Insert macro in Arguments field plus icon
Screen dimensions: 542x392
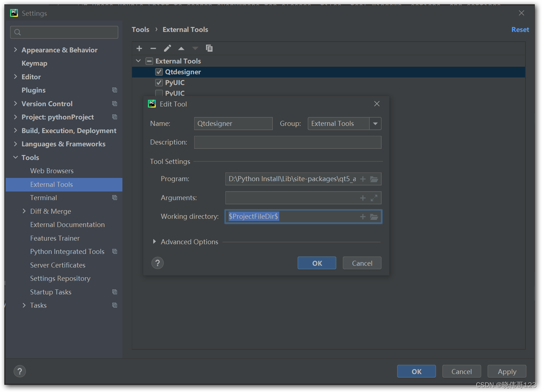click(x=363, y=198)
